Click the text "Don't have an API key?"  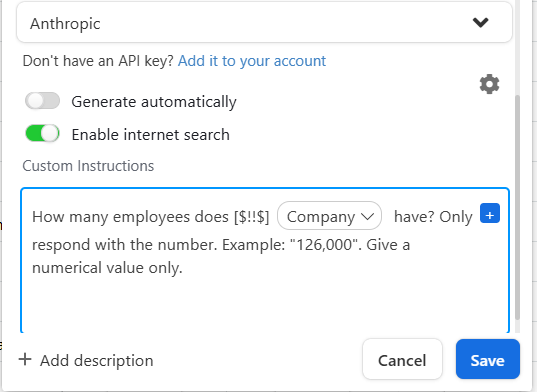coord(98,61)
